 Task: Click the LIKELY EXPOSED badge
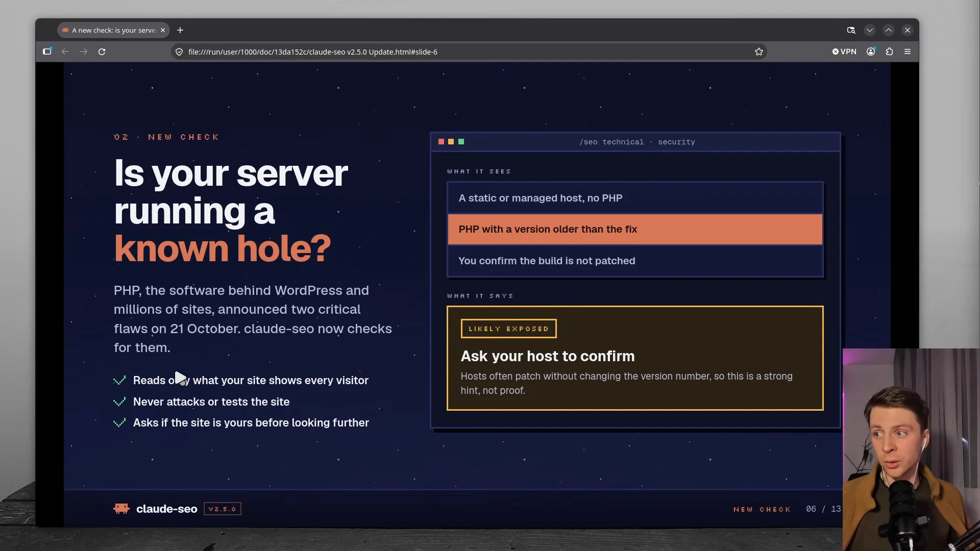pos(508,329)
